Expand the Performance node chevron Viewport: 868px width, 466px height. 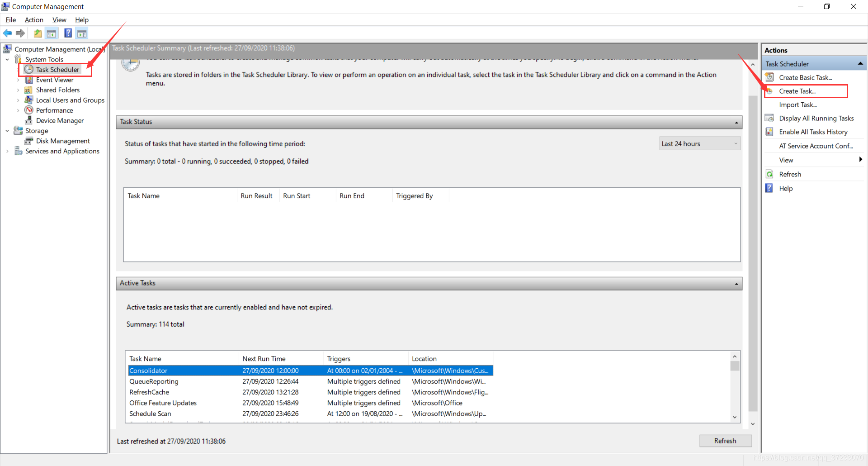pos(18,110)
